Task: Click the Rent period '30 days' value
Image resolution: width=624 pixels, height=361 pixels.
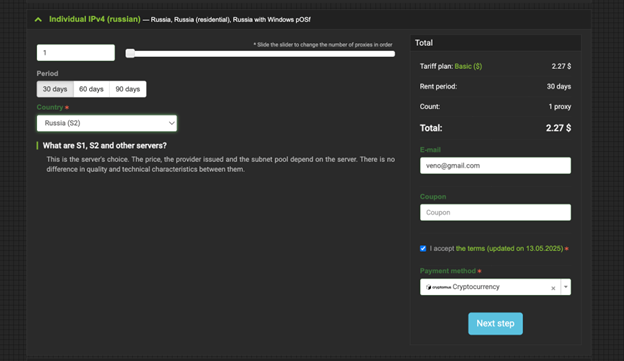Action: 559,86
